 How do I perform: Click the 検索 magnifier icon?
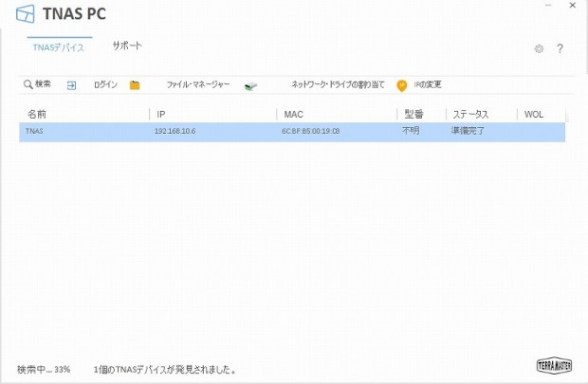coord(28,84)
